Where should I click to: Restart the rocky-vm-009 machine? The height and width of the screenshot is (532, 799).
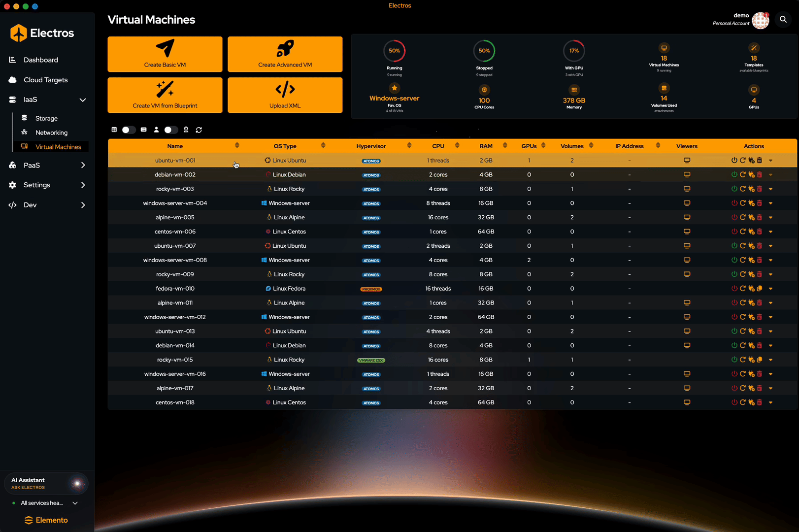coord(742,274)
